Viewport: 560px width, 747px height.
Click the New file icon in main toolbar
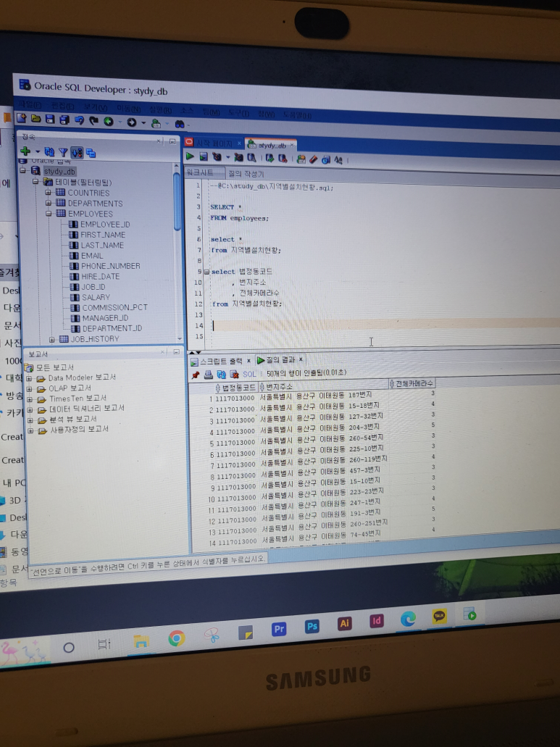tap(22, 117)
